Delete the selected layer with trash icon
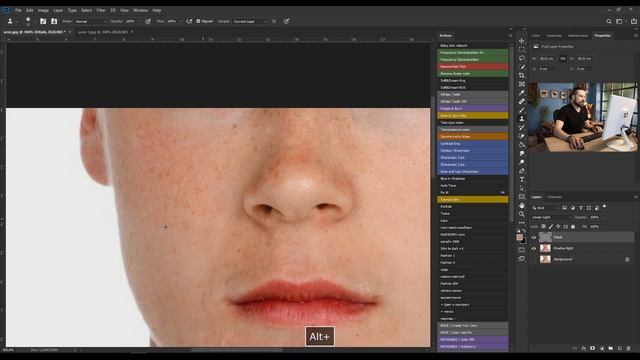 (x=629, y=348)
